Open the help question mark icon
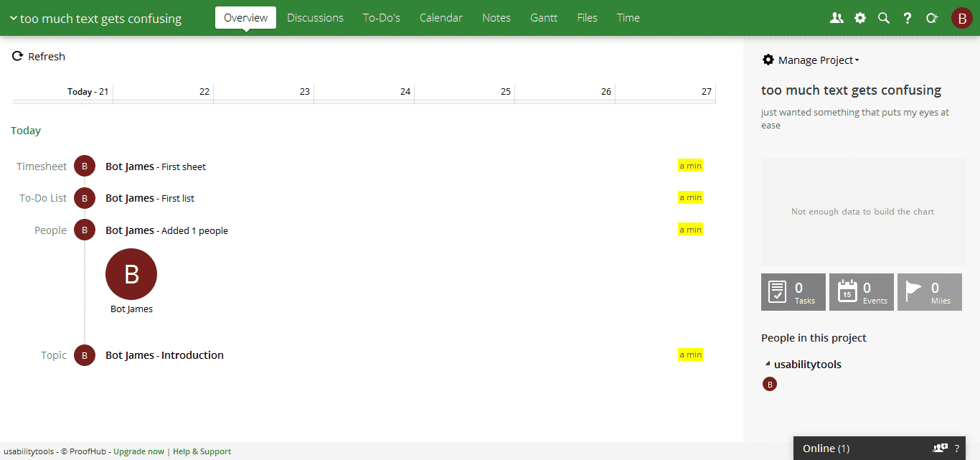 pos(908,18)
